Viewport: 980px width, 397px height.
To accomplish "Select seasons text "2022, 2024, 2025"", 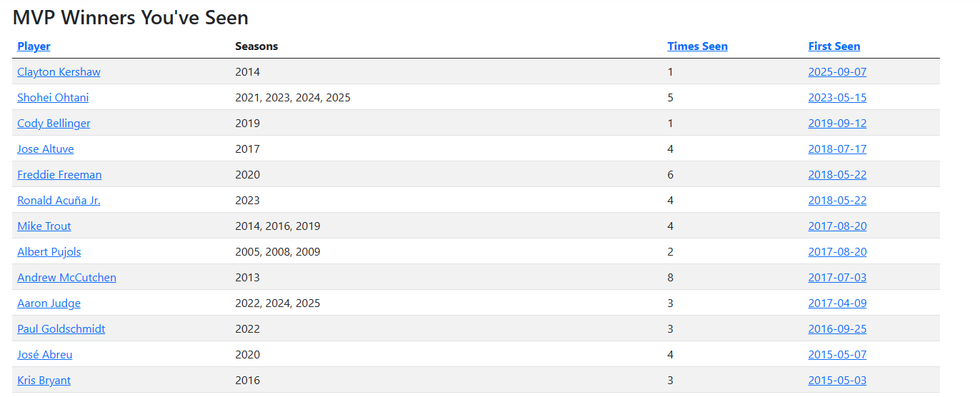I will tap(278, 303).
